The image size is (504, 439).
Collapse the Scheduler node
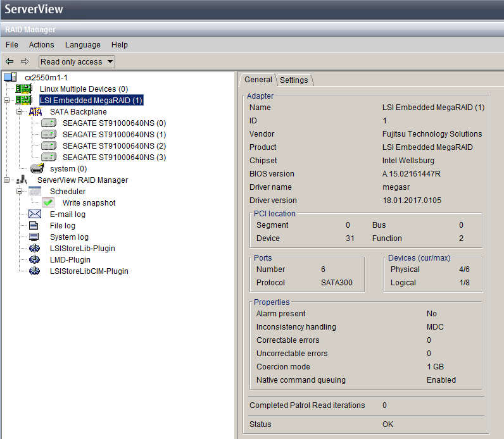(19, 192)
